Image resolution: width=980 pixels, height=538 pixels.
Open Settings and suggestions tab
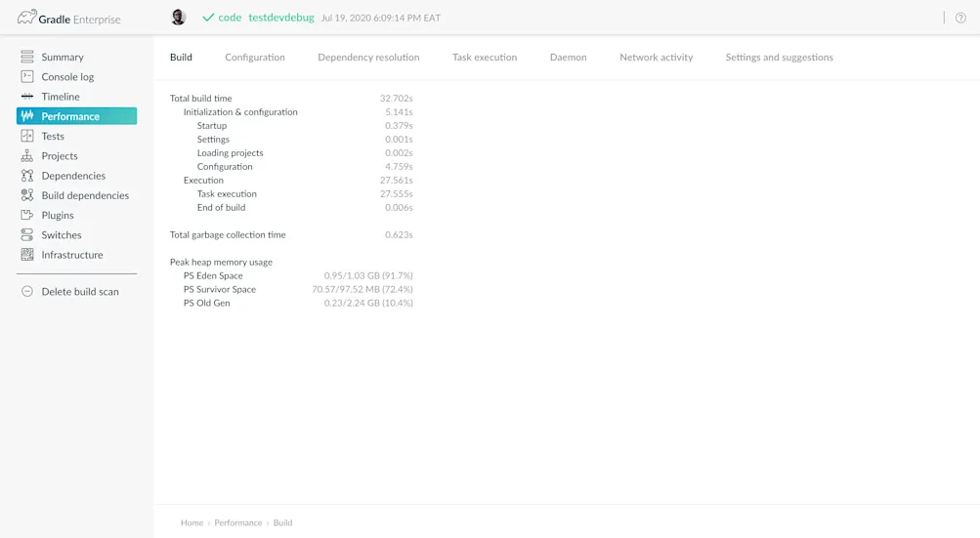pyautogui.click(x=780, y=57)
